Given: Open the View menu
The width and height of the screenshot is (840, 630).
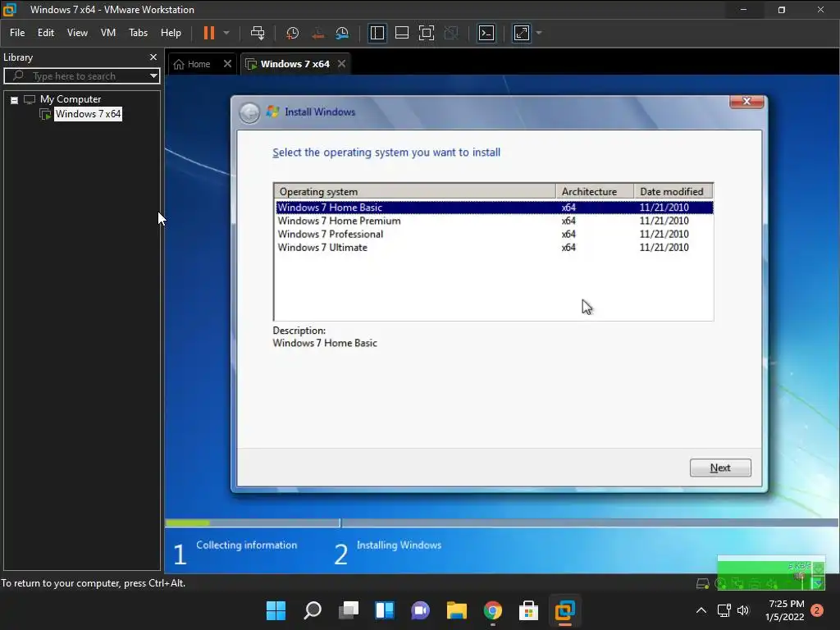Looking at the screenshot, I should 77,33.
